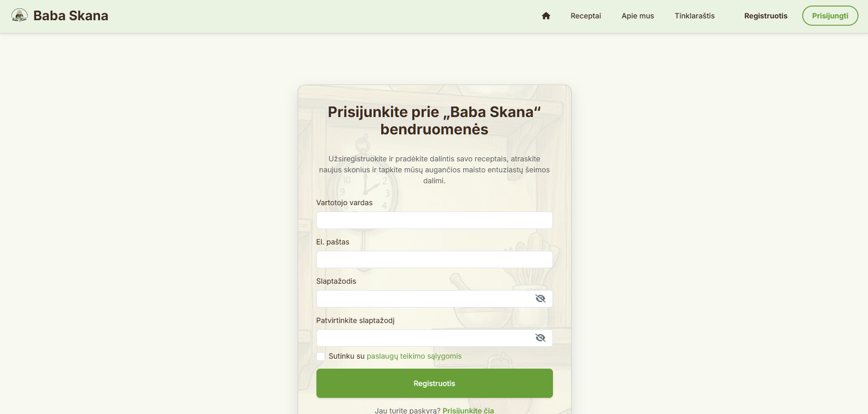The height and width of the screenshot is (414, 868).
Task: Open the Receptai navigation menu item
Action: click(585, 16)
